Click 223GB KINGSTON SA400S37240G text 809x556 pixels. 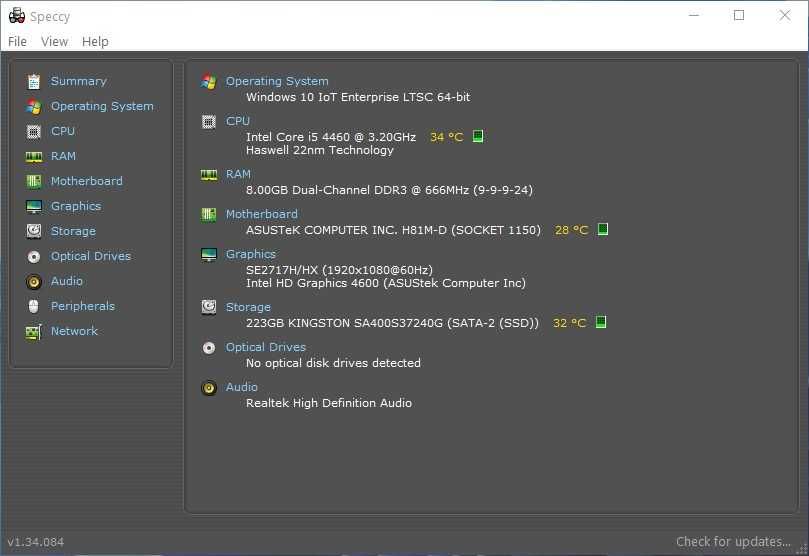(392, 323)
